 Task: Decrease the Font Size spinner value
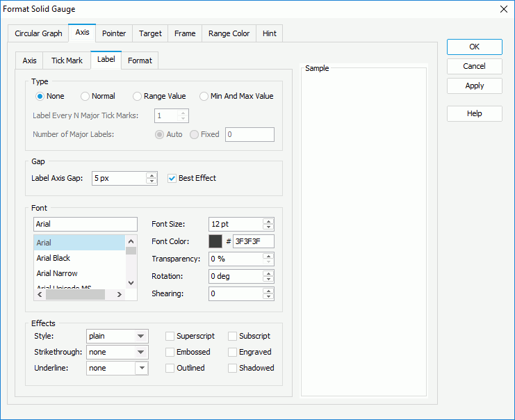(268, 227)
